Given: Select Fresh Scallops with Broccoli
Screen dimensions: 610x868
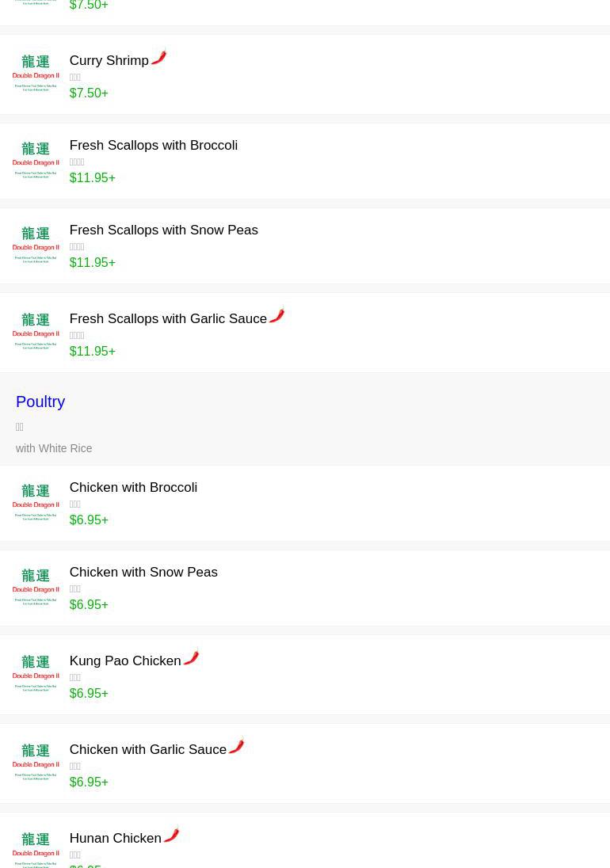Looking at the screenshot, I should [x=153, y=146].
